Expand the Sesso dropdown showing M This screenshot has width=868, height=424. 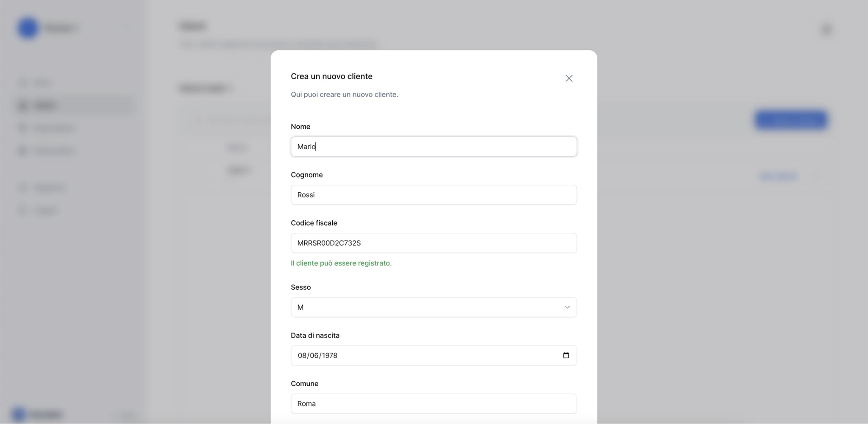click(433, 307)
